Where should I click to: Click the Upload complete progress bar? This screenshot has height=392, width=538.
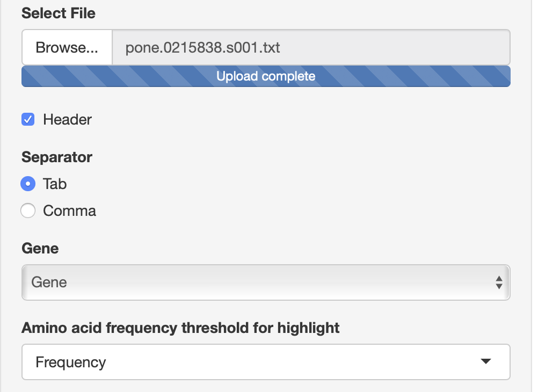coord(266,76)
